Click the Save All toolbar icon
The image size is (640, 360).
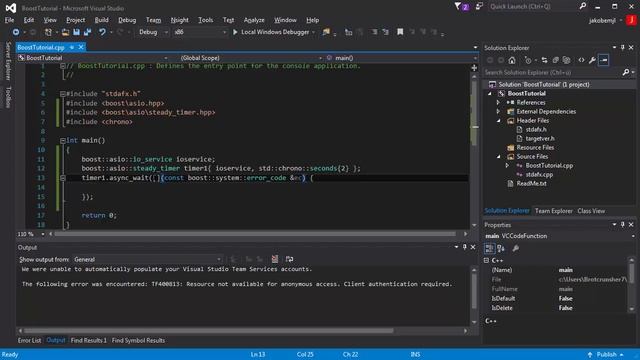87,32
